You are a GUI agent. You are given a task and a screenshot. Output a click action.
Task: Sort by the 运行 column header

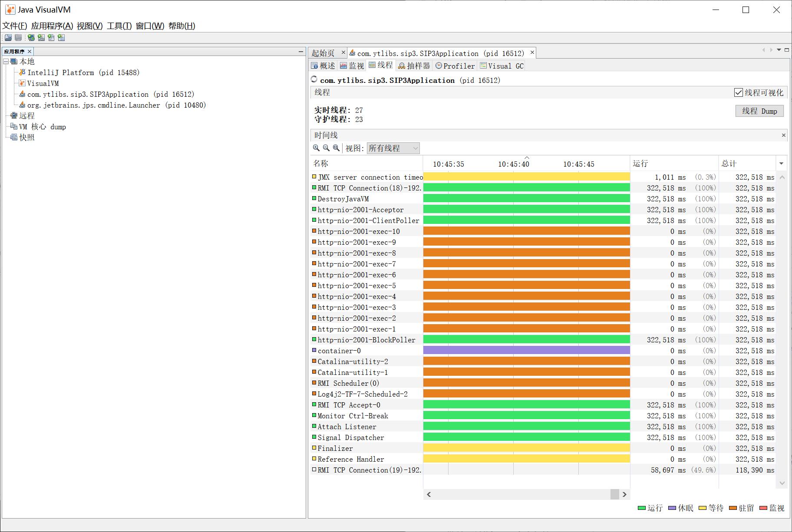click(674, 164)
